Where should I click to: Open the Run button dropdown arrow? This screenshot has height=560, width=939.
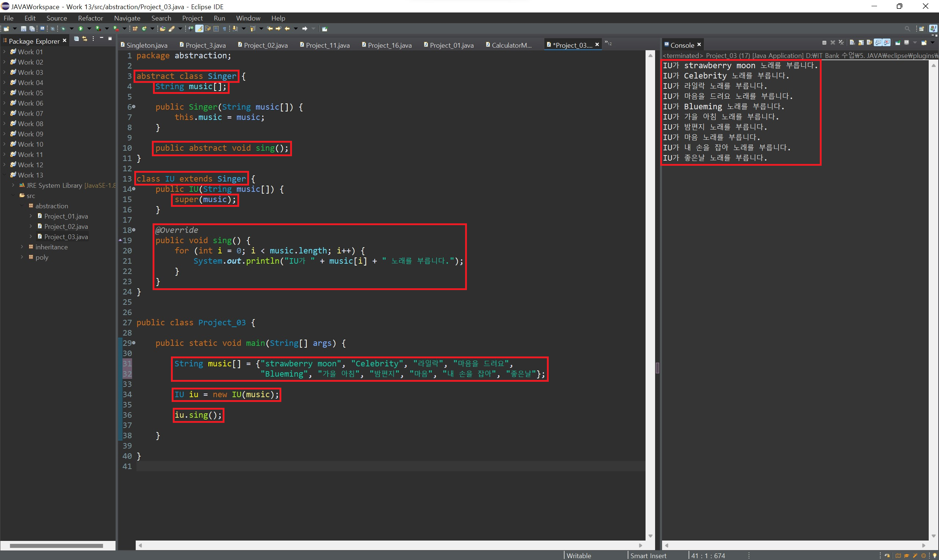coord(89,29)
